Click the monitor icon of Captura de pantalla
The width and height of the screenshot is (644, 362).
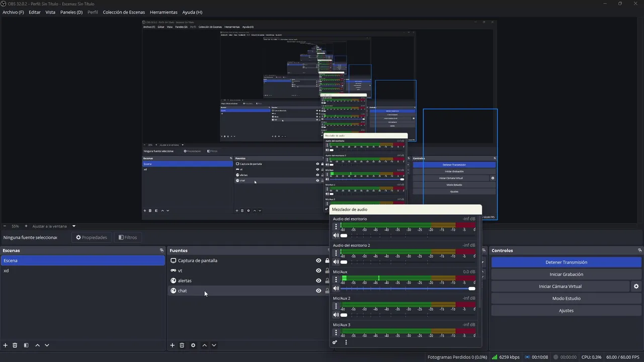click(x=174, y=260)
